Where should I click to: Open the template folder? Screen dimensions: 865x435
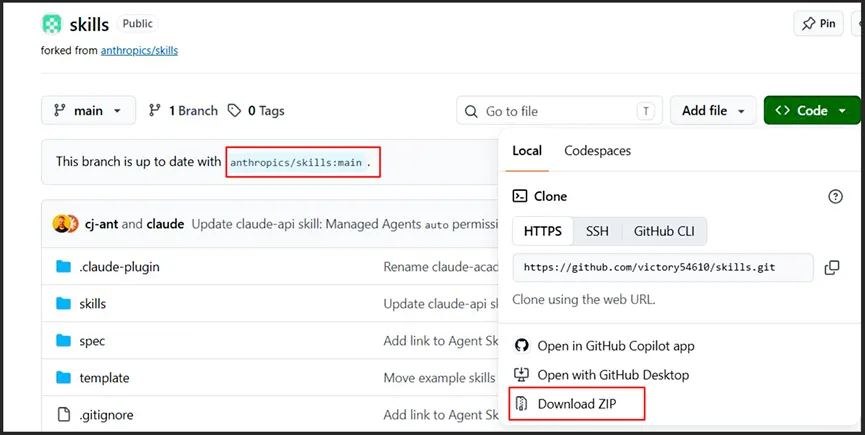104,378
